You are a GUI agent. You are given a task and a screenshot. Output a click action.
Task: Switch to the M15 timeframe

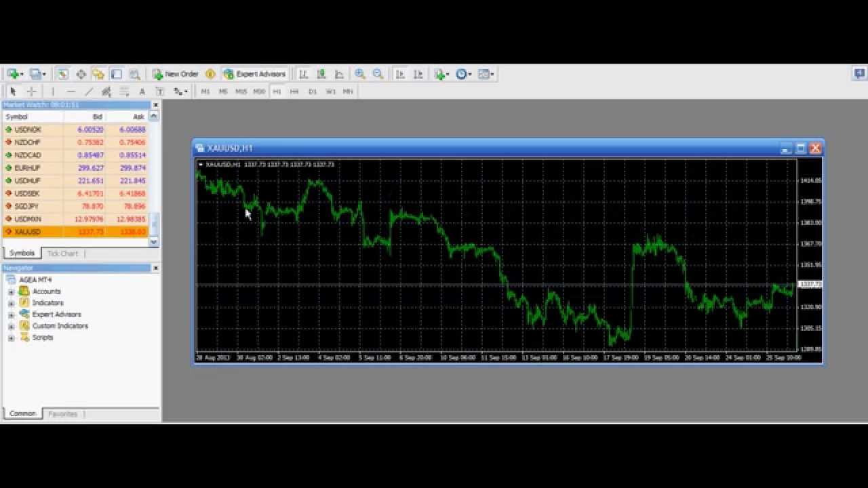(x=241, y=91)
